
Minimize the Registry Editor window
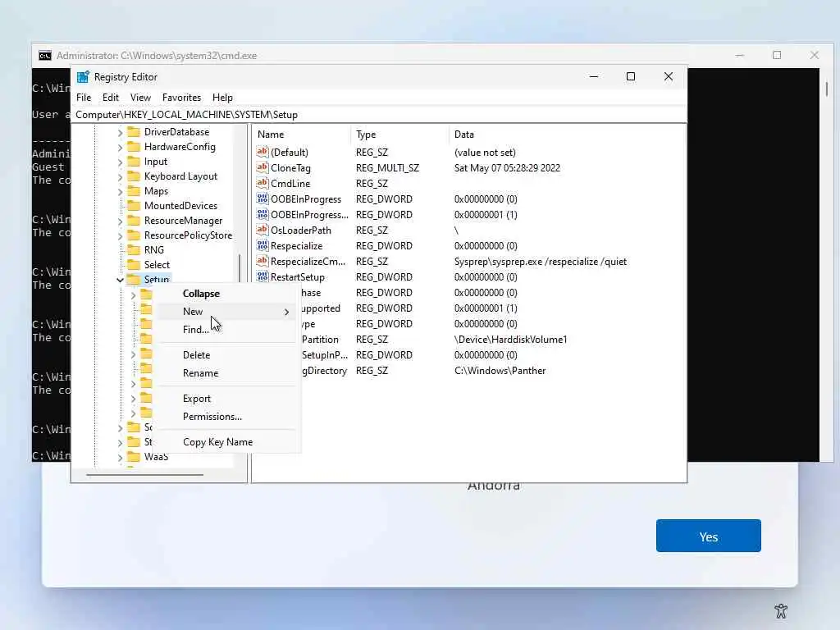pyautogui.click(x=594, y=76)
